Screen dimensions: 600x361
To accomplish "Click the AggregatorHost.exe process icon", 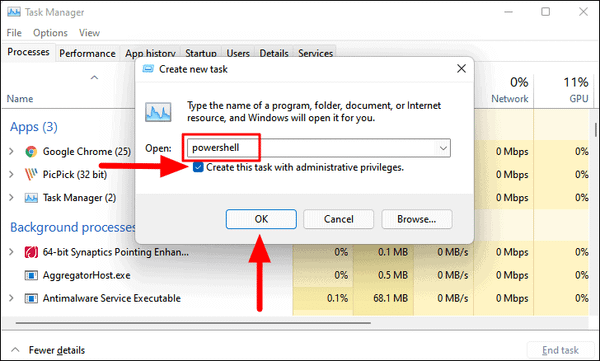I will 31,275.
